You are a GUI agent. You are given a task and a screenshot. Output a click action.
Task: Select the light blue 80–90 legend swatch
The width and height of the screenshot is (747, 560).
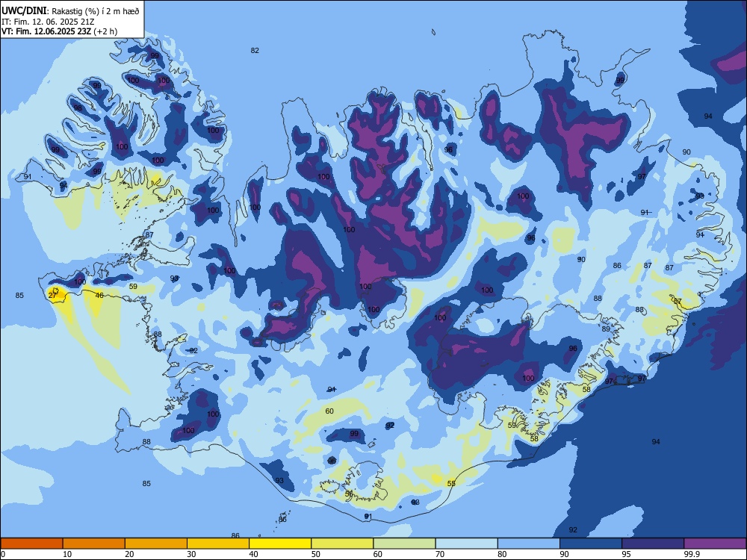pos(529,544)
